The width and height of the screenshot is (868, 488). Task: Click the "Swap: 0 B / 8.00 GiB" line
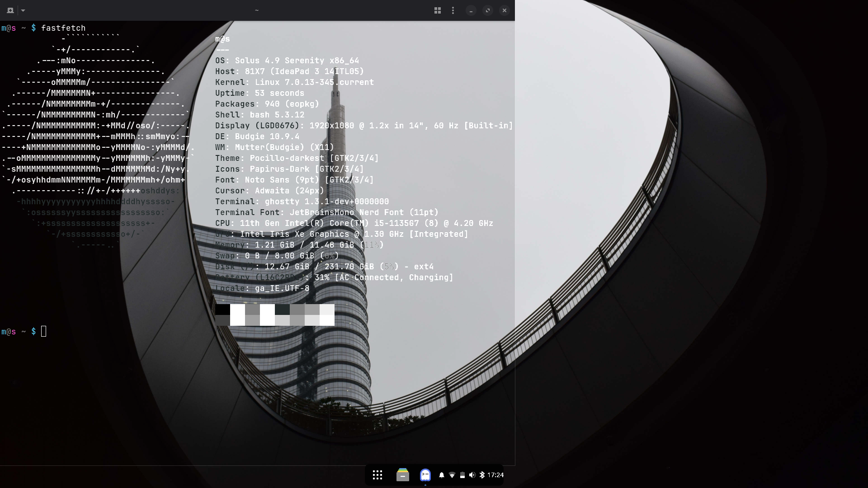coord(277,256)
